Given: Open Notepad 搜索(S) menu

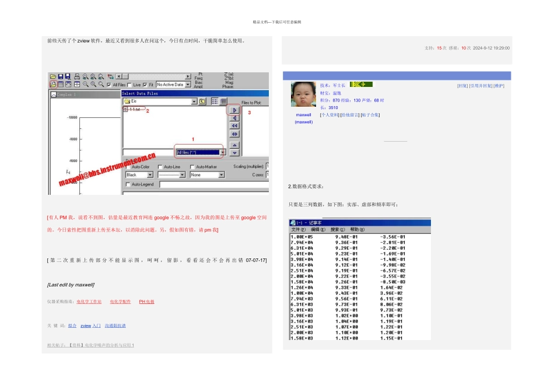Looking at the screenshot, I should click(338, 230).
